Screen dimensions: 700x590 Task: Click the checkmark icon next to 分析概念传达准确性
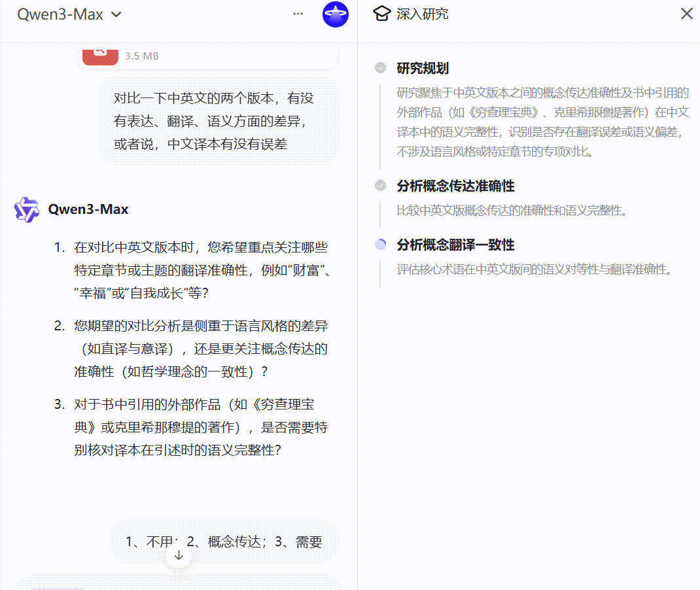[380, 185]
